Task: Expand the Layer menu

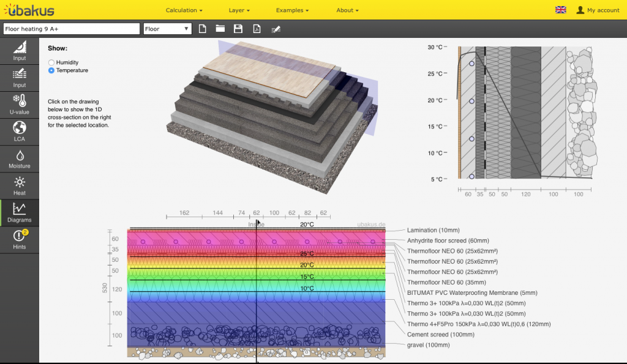Action: (239, 10)
